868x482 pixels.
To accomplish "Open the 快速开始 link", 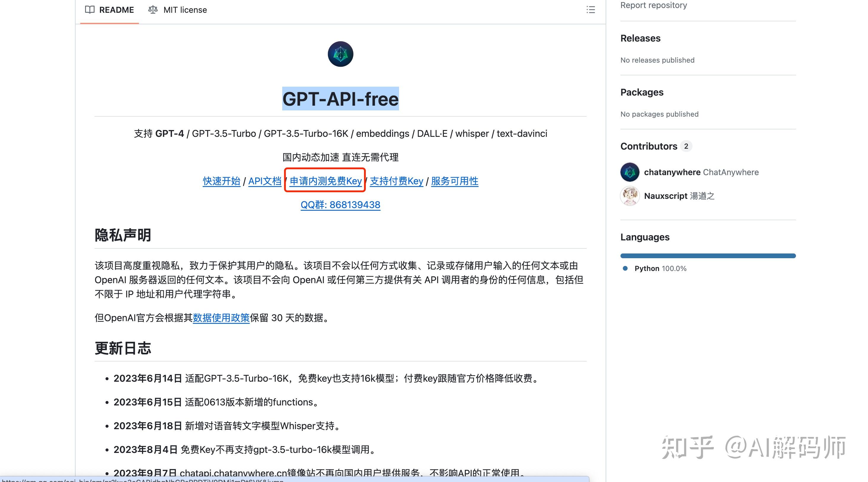I will coord(221,181).
